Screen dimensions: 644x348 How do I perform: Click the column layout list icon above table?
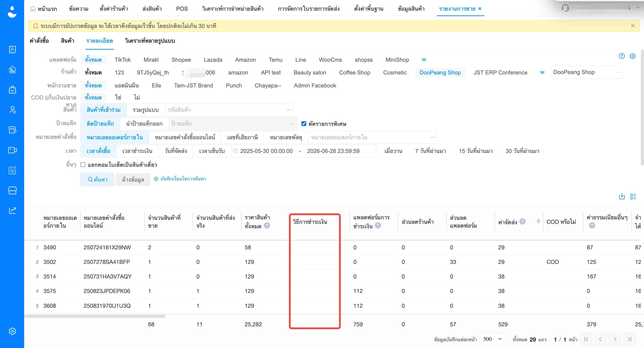(x=633, y=197)
